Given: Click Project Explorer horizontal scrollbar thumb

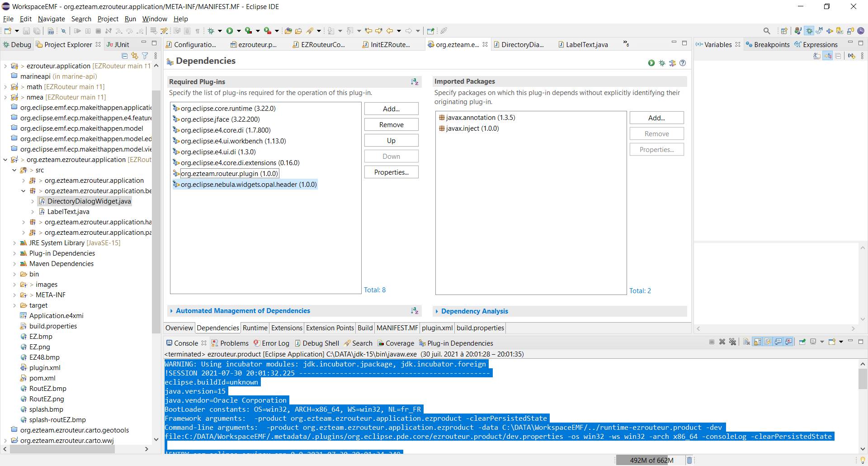Looking at the screenshot, I should (62, 449).
